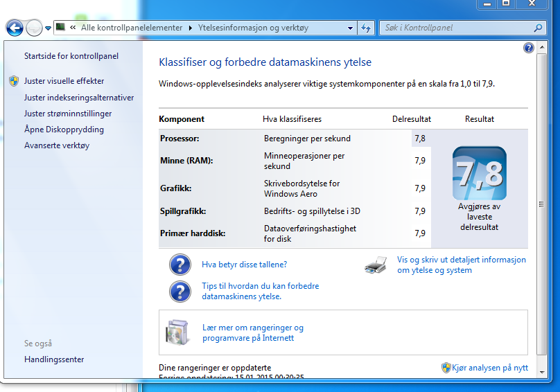Open Juster strøminnstillinger
Screen dimensions: 560x392
point(68,114)
